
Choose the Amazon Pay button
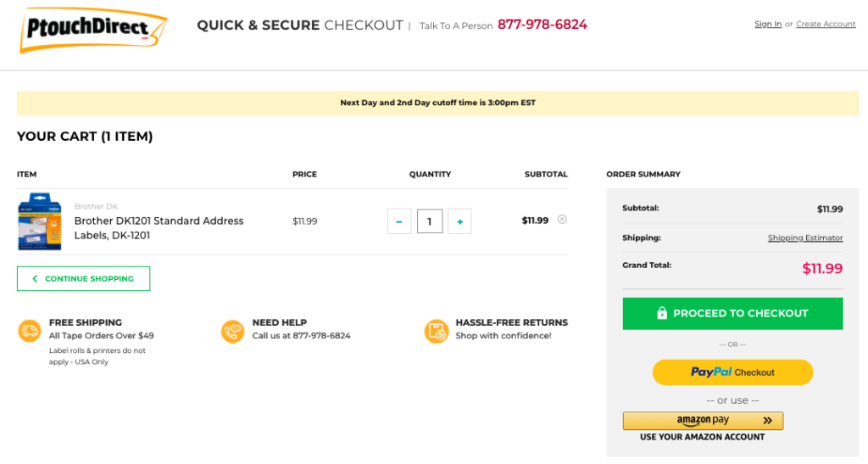703,421
